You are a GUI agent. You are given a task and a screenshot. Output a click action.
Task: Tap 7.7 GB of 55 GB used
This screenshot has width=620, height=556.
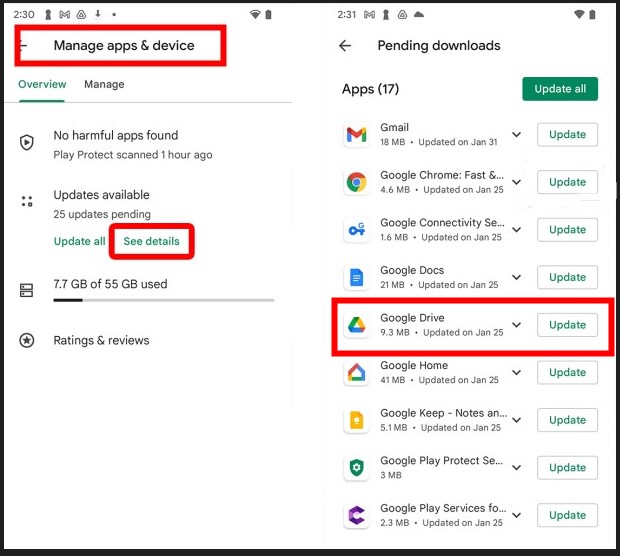(x=110, y=284)
